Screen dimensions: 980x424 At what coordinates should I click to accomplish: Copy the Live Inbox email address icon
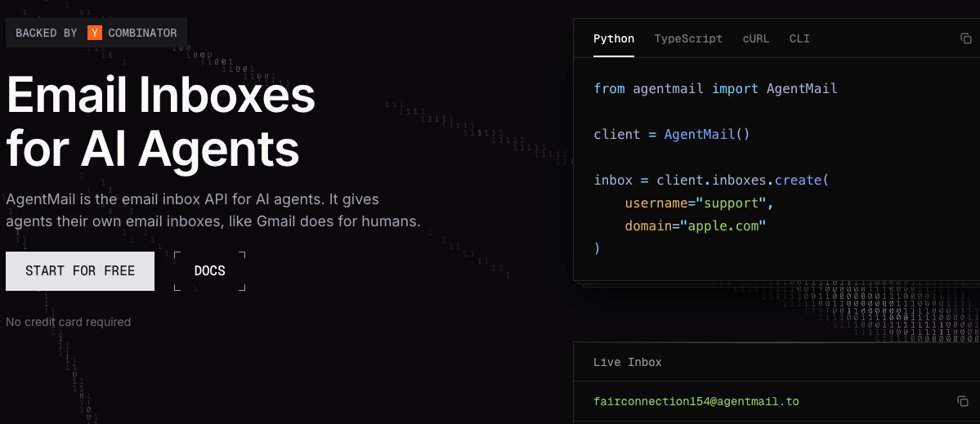coord(963,401)
